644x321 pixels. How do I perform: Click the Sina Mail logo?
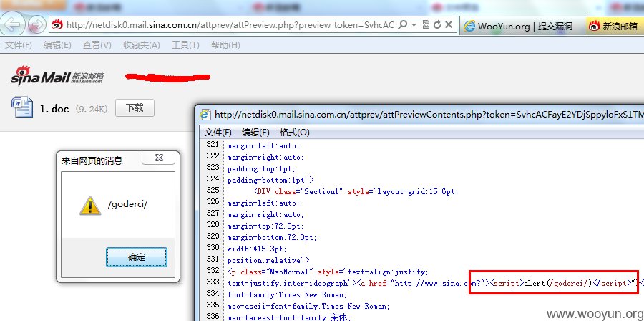click(57, 76)
